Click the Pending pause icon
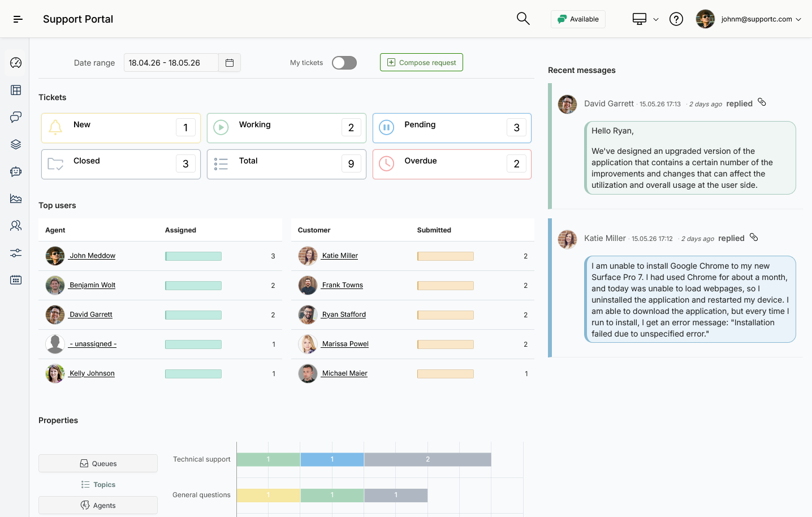 click(386, 127)
